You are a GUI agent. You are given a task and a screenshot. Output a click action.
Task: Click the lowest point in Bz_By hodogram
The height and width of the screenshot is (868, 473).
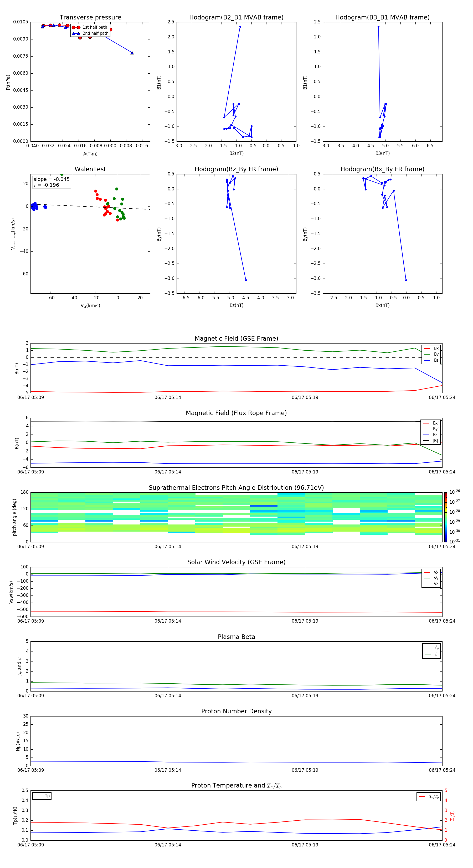click(x=246, y=280)
